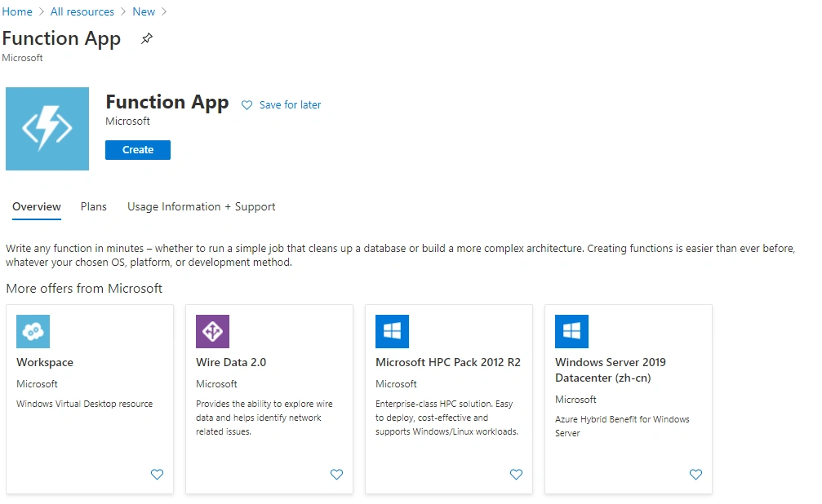This screenshot has width=822, height=504.
Task: Open the Microsoft HPC Pack 2012 R2 title
Action: pos(448,362)
